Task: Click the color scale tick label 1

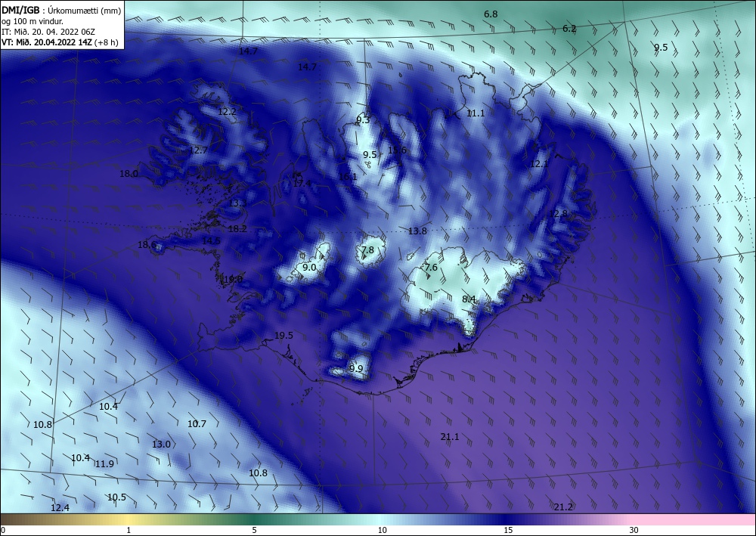Action: pos(129,531)
